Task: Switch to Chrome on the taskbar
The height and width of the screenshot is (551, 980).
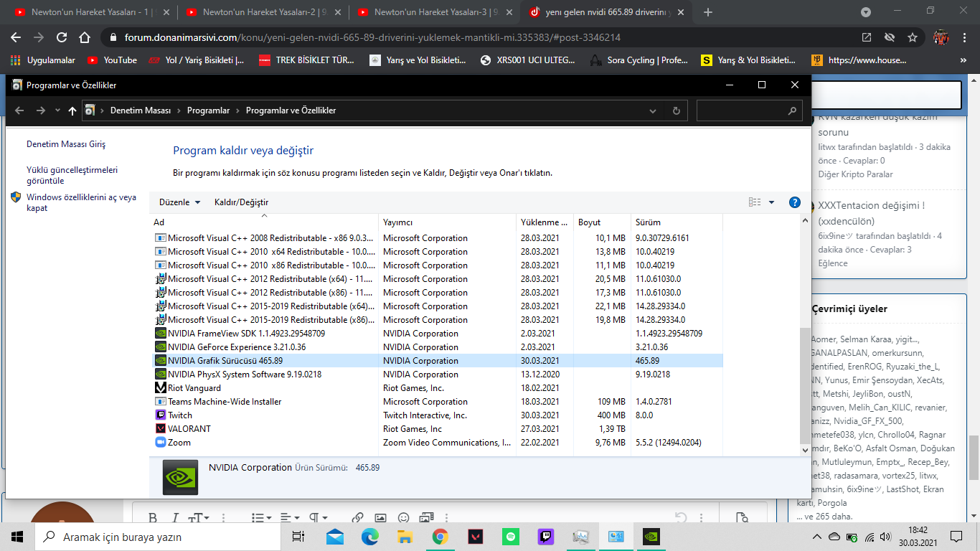Action: (x=440, y=537)
